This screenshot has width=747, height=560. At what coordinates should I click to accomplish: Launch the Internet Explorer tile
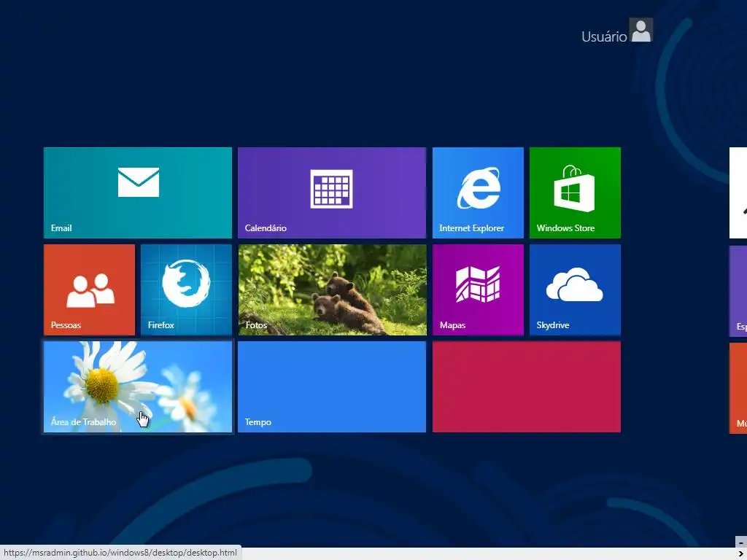point(478,192)
